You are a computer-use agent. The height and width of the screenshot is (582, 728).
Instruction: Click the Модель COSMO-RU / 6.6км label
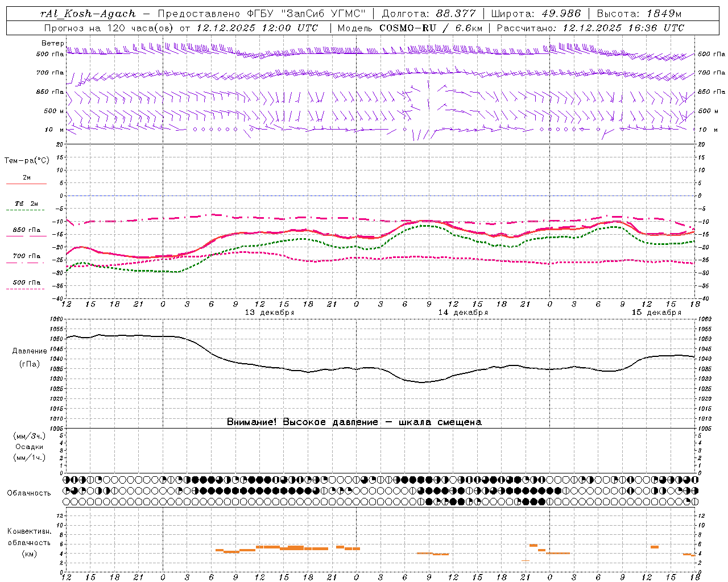click(x=409, y=28)
